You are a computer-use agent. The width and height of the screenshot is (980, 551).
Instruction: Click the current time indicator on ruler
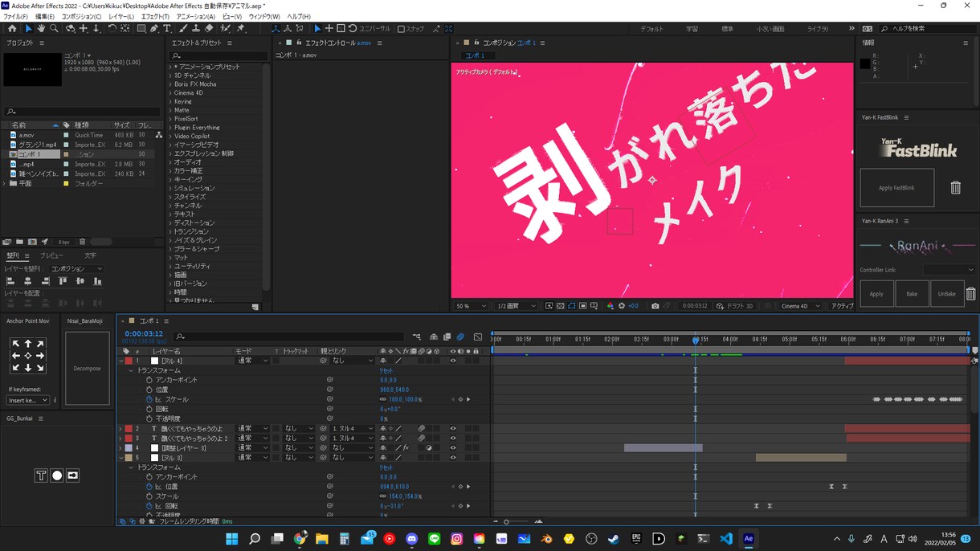[x=696, y=340]
